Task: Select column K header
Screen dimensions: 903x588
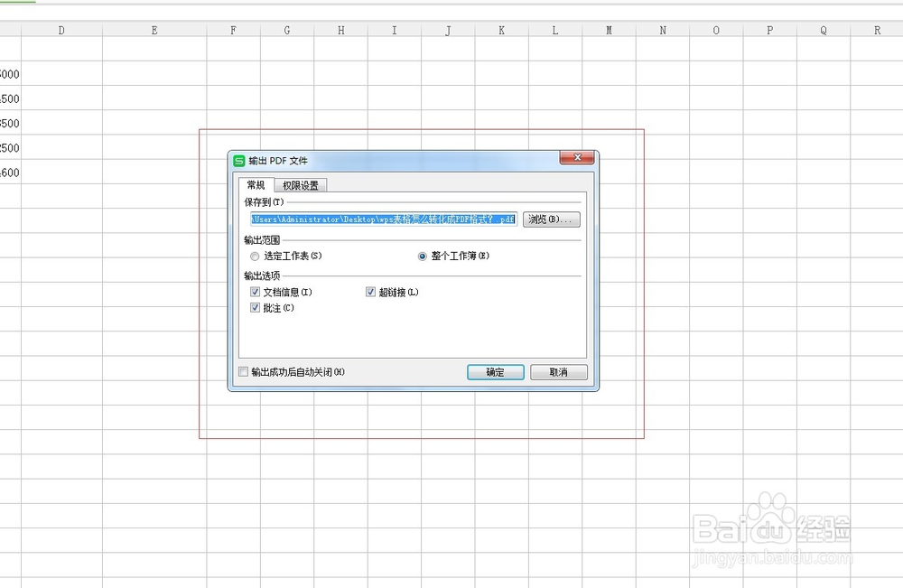Action: (x=501, y=31)
